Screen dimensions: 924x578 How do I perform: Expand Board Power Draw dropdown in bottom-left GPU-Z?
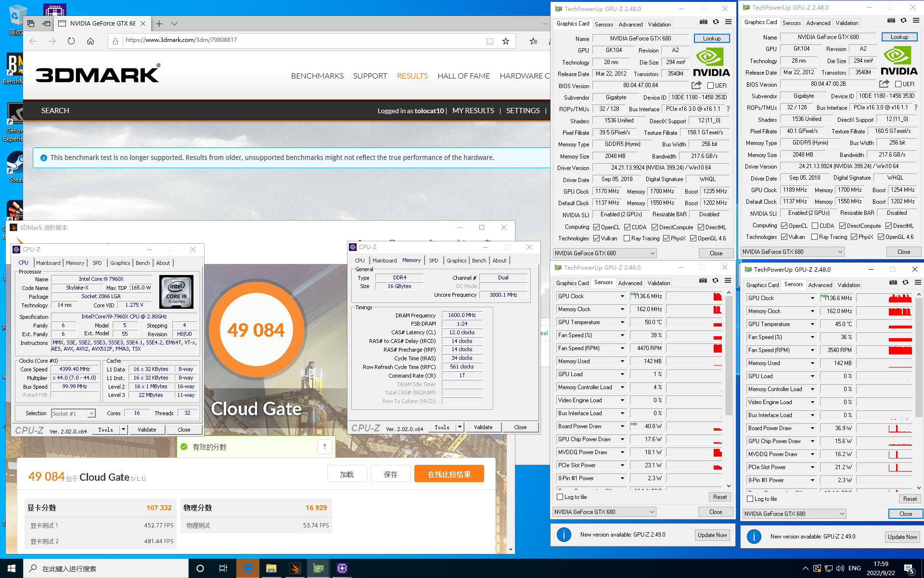point(622,426)
